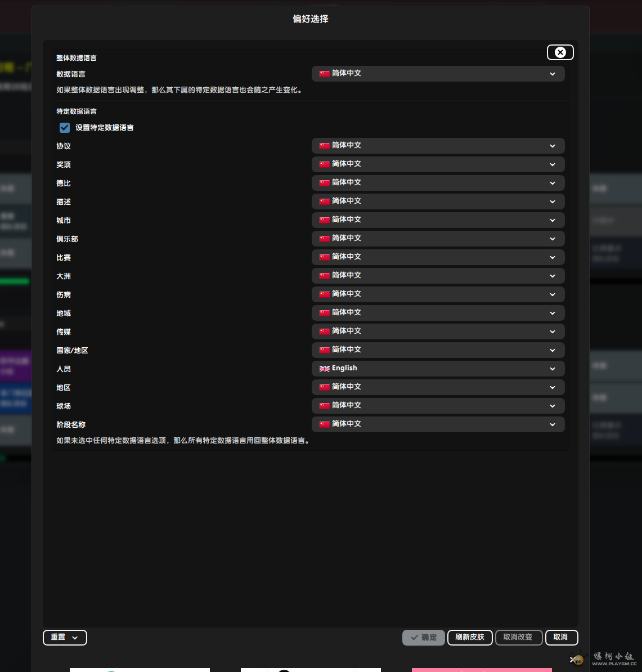The width and height of the screenshot is (642, 672).
Task: Click the chevron arrow on 球场 row
Action: (552, 406)
